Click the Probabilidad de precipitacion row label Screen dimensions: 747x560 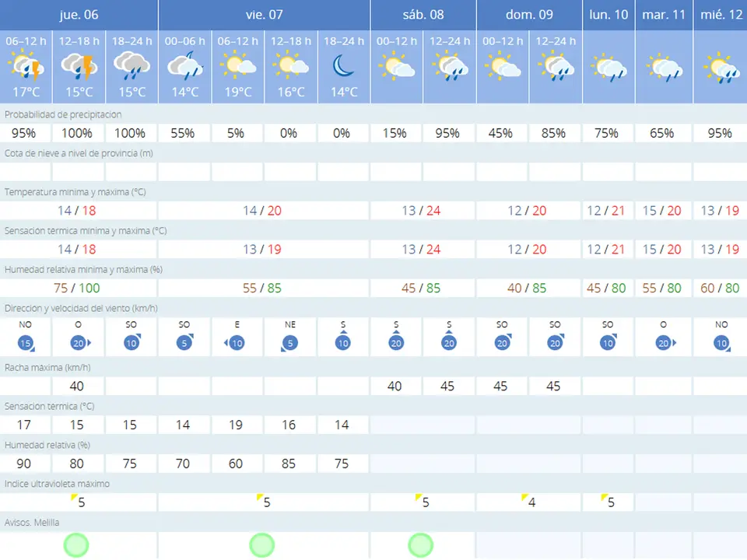63,114
